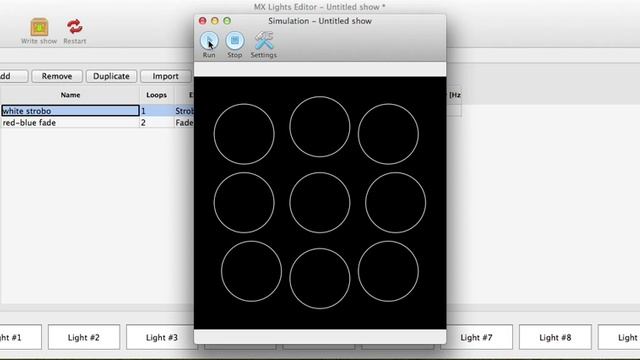
Task: Click the bottom-left simulated light circle
Action: click(x=251, y=271)
